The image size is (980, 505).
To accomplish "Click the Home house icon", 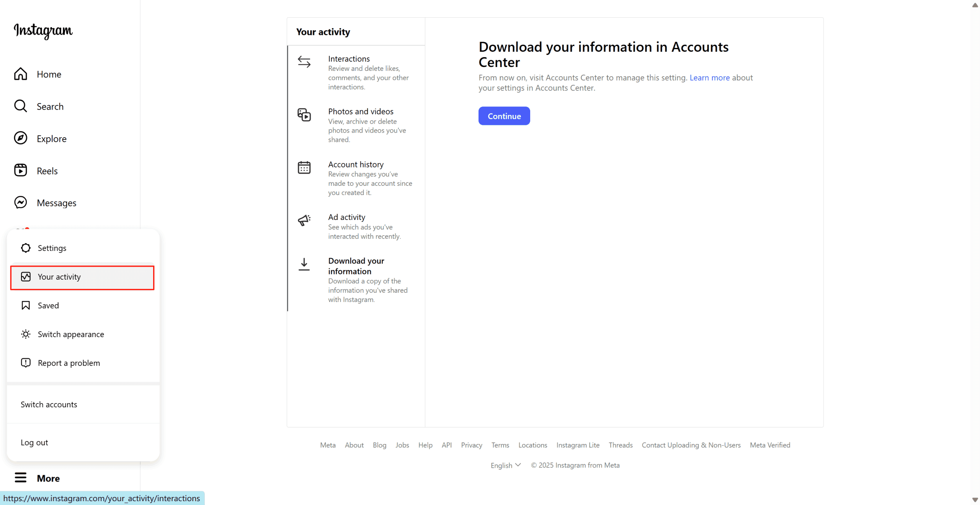I will pyautogui.click(x=21, y=74).
